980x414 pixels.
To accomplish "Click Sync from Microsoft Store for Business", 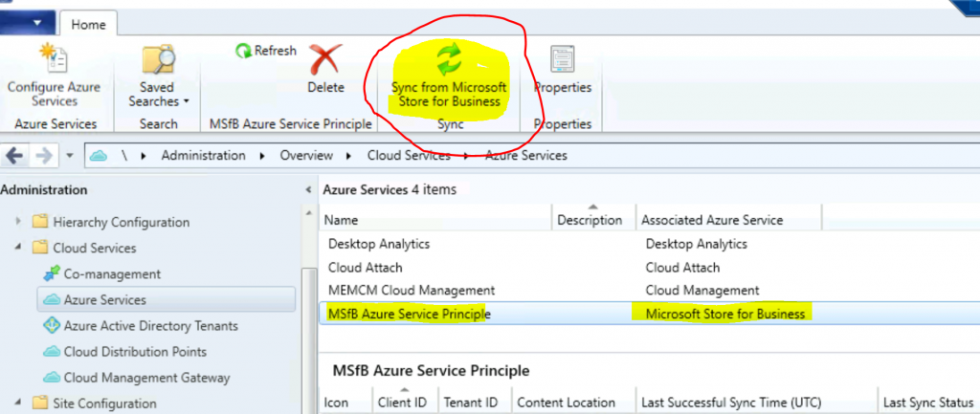I will pos(449,75).
